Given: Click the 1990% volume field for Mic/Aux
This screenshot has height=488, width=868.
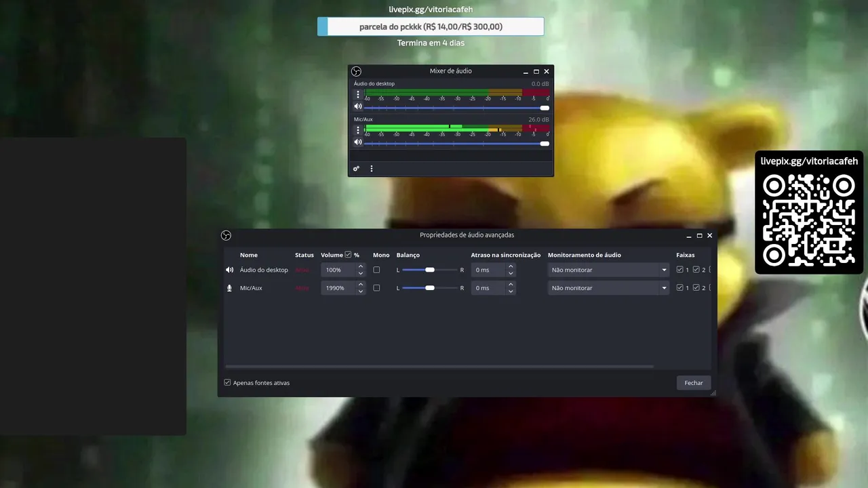Looking at the screenshot, I should pyautogui.click(x=338, y=288).
